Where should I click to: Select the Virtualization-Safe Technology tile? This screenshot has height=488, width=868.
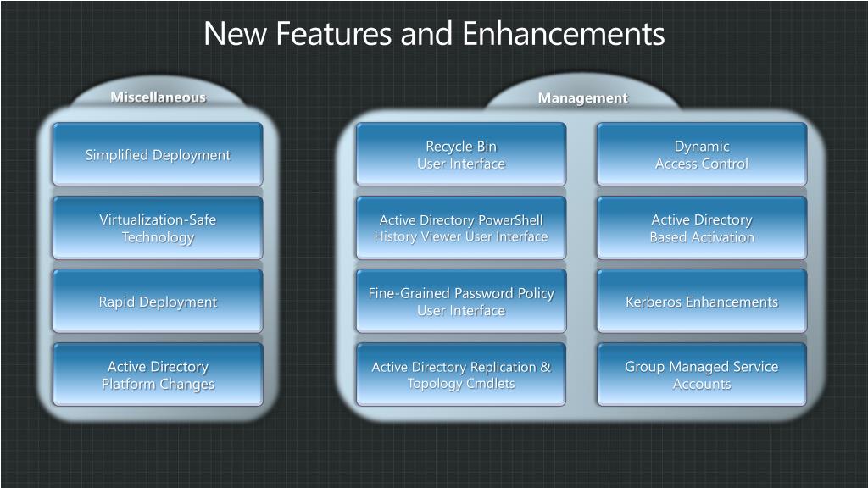tap(158, 228)
